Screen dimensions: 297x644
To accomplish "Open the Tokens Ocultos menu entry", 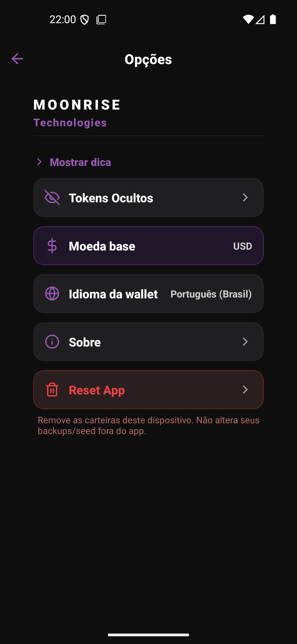I will pos(111,198).
